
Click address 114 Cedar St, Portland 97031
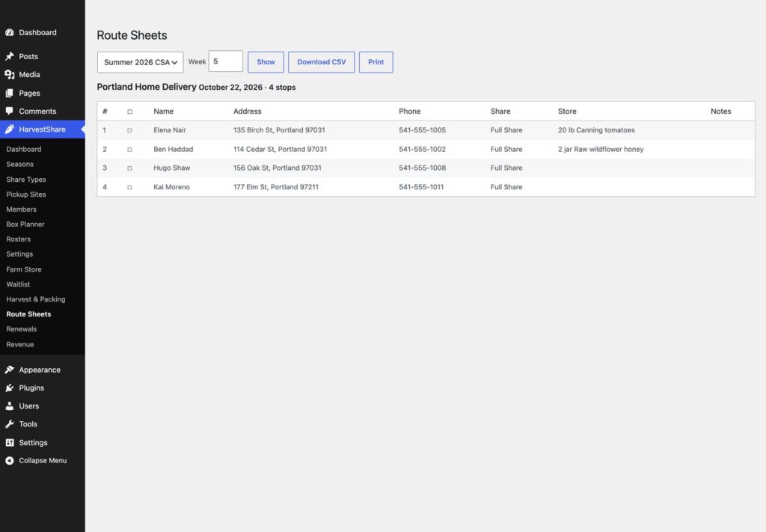click(x=280, y=149)
